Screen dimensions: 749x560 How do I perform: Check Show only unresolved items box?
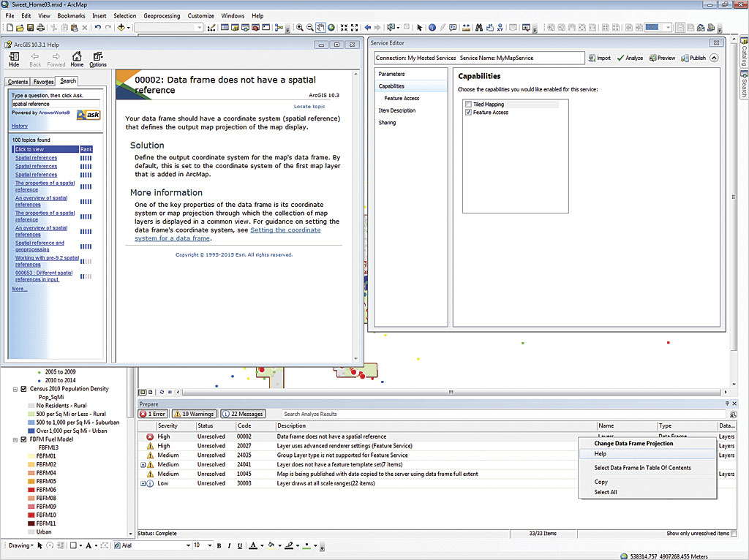coord(734,533)
